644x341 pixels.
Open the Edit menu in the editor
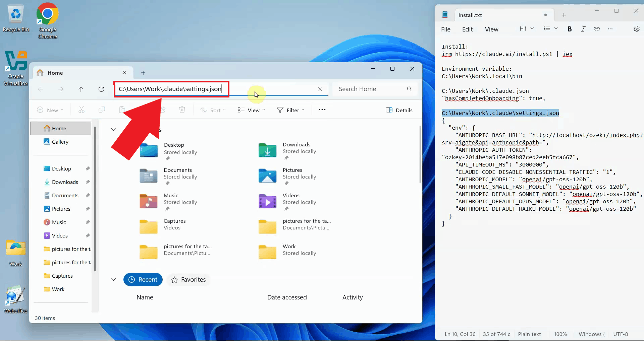coord(468,29)
